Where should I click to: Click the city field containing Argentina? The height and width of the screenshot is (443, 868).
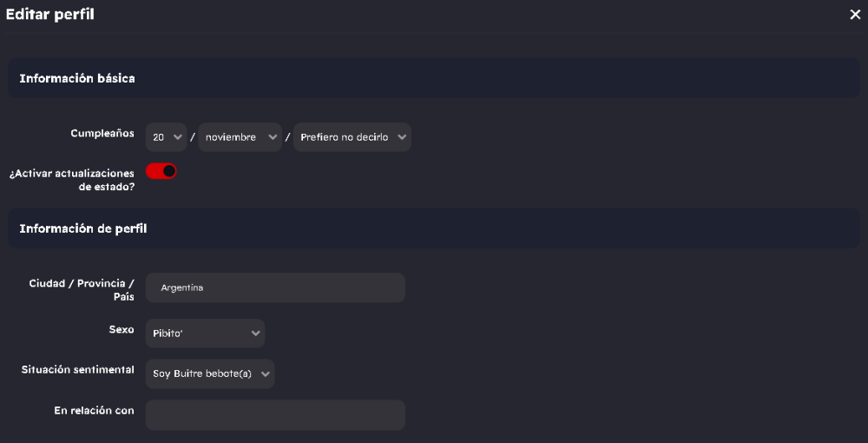pyautogui.click(x=275, y=288)
